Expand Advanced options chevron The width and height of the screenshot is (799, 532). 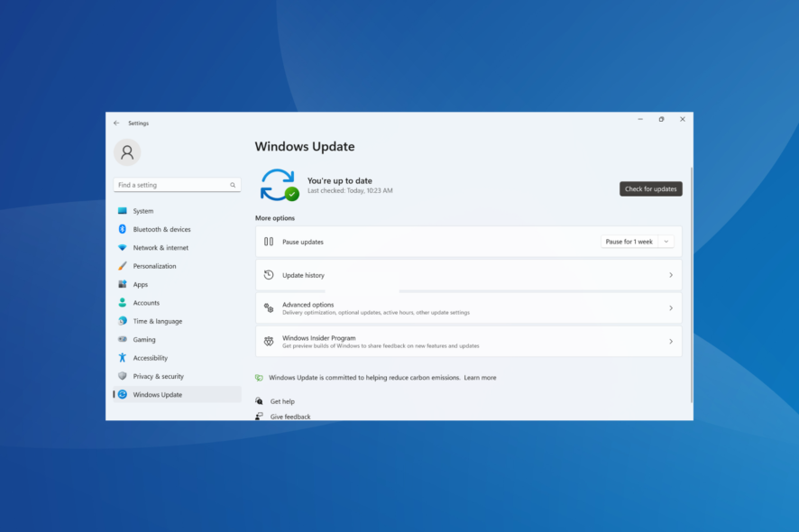click(671, 308)
